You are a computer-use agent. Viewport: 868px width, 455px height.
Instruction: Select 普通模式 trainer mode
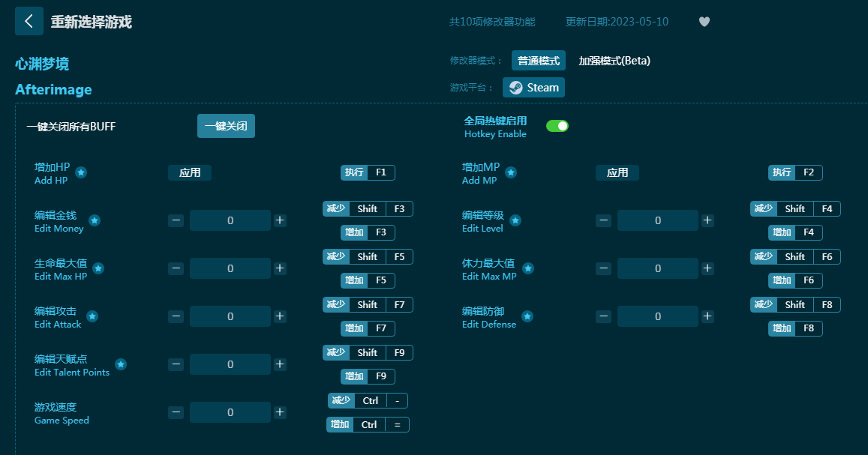pos(538,61)
